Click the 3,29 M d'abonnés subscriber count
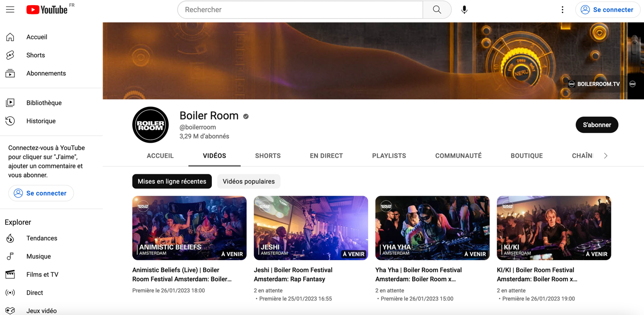This screenshot has height=315, width=644. (204, 137)
